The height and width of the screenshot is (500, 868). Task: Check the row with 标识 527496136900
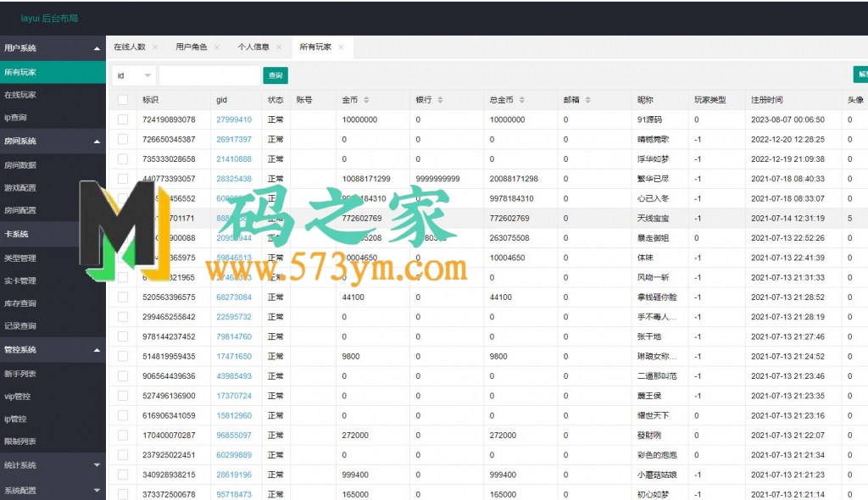pyautogui.click(x=123, y=396)
